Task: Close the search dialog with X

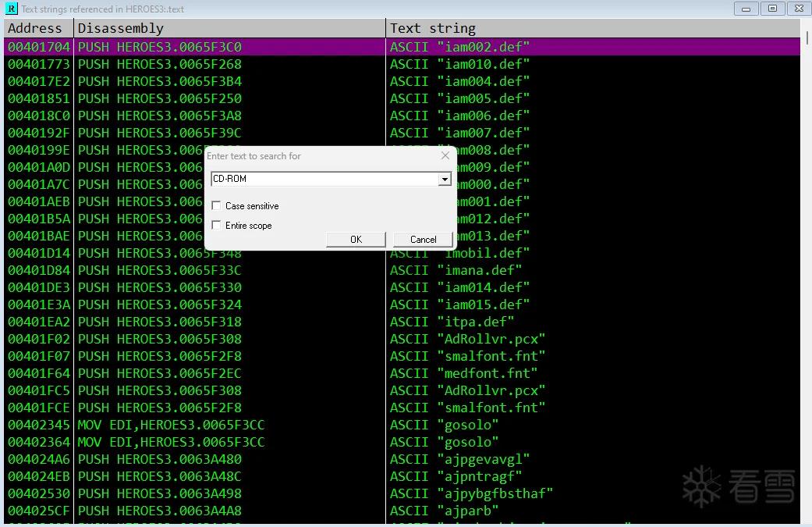Action: point(445,155)
